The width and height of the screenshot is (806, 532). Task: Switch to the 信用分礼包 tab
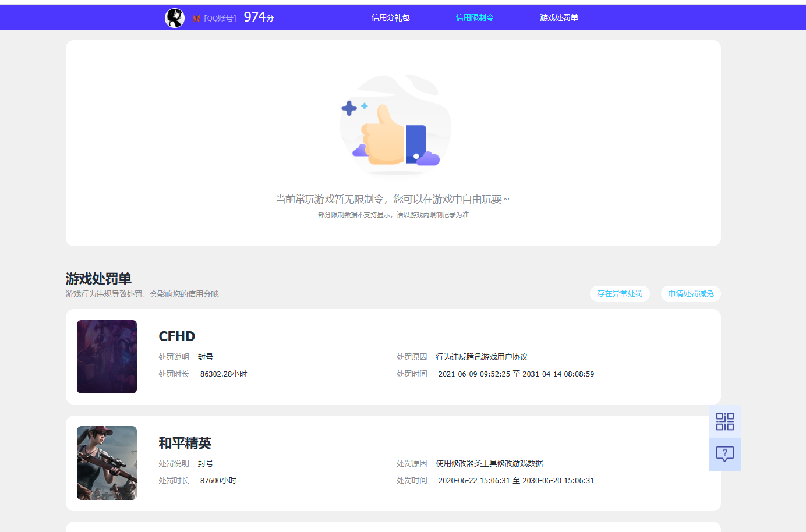click(x=390, y=17)
